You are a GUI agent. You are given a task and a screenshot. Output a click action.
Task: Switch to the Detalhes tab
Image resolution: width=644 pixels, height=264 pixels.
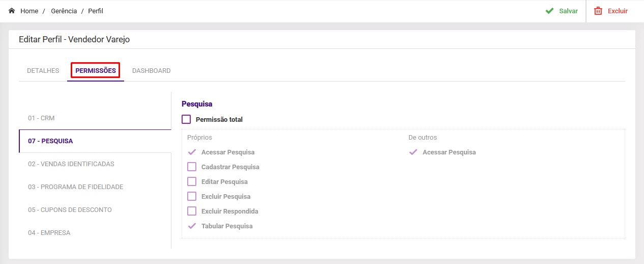coord(43,71)
